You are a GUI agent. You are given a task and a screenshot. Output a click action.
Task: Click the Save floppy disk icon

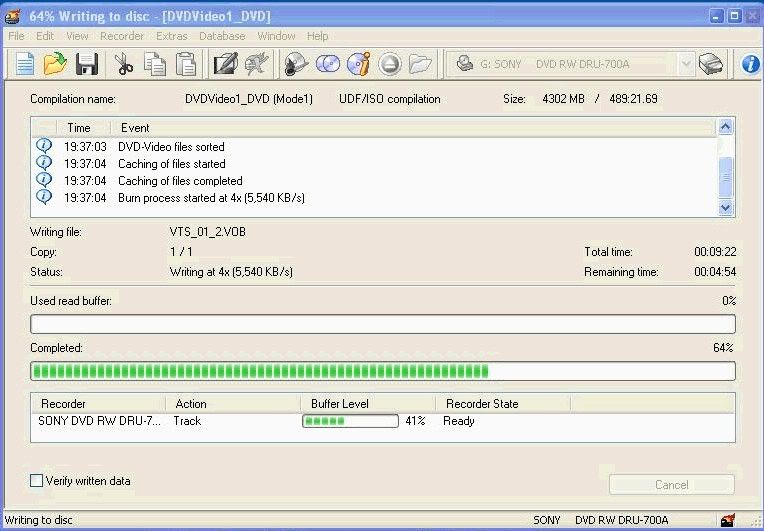coord(86,64)
